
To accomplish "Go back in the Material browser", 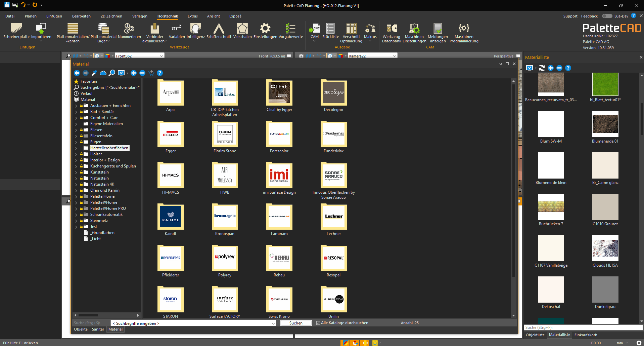I will pos(77,73).
